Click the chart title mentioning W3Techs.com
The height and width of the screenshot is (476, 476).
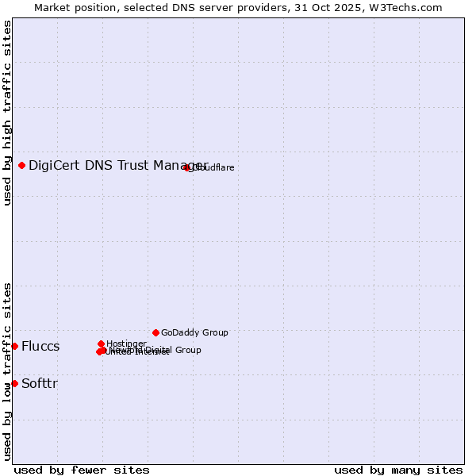(x=238, y=7)
